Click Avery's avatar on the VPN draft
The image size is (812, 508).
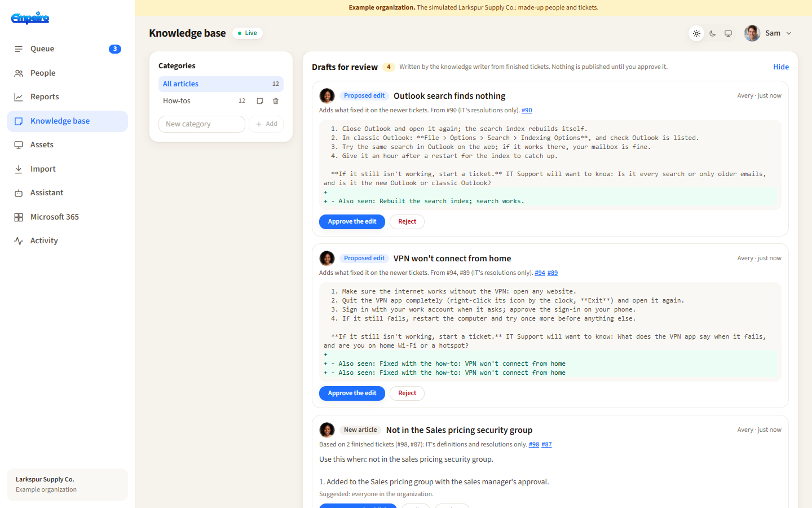(327, 259)
